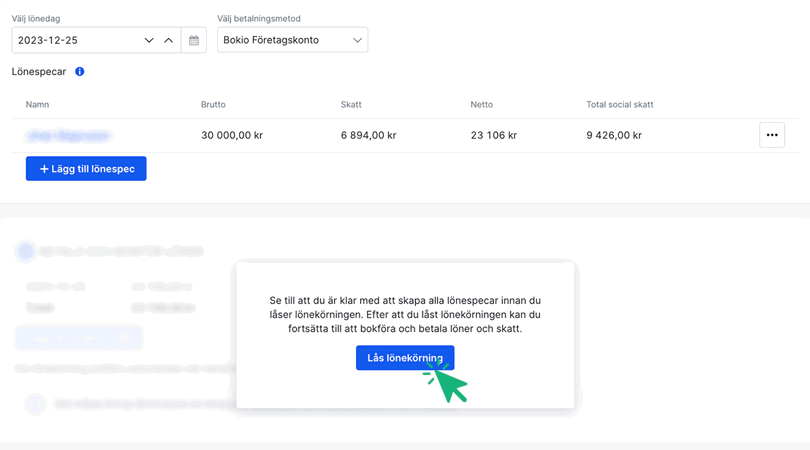Screen dimensions: 810x450
Task: Click the blurred round step icon above the dialog
Action: pos(26,252)
